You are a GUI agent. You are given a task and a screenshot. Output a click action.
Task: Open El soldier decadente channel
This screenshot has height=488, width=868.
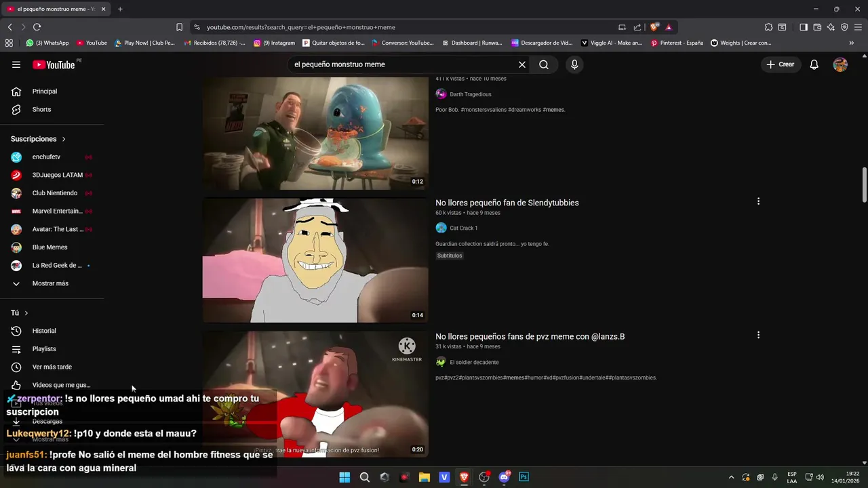[x=474, y=362]
